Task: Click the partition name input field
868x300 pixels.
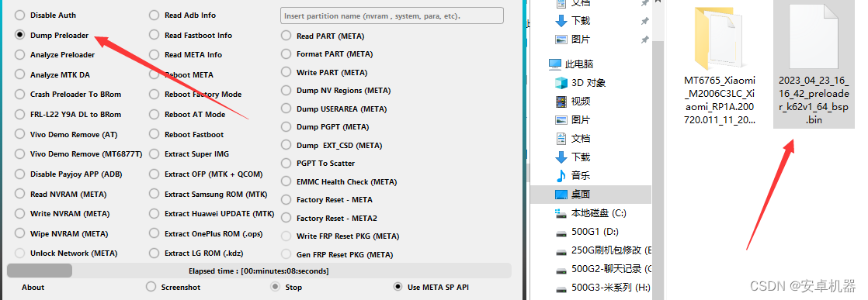Action: [x=392, y=16]
